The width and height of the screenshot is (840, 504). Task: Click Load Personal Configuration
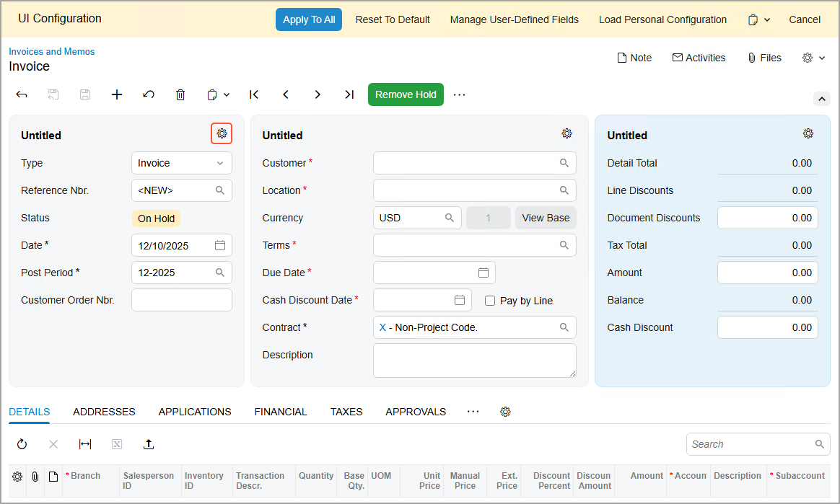pyautogui.click(x=662, y=19)
